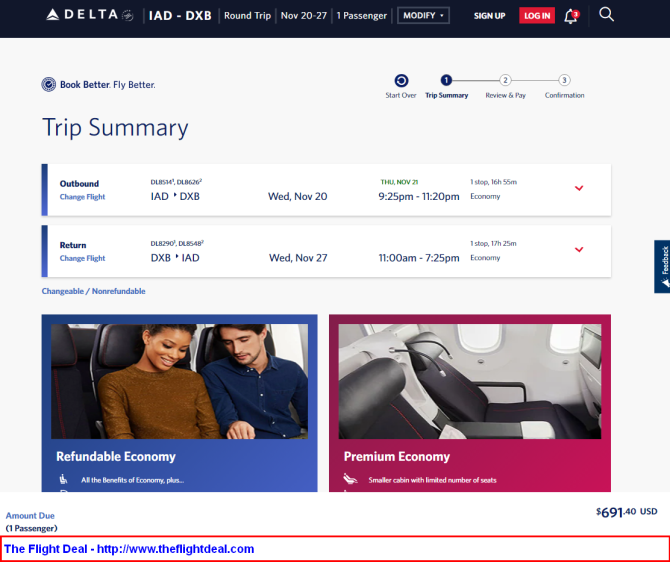Open the Changeable / Nonrefundable link
This screenshot has width=670, height=562.
(x=93, y=291)
